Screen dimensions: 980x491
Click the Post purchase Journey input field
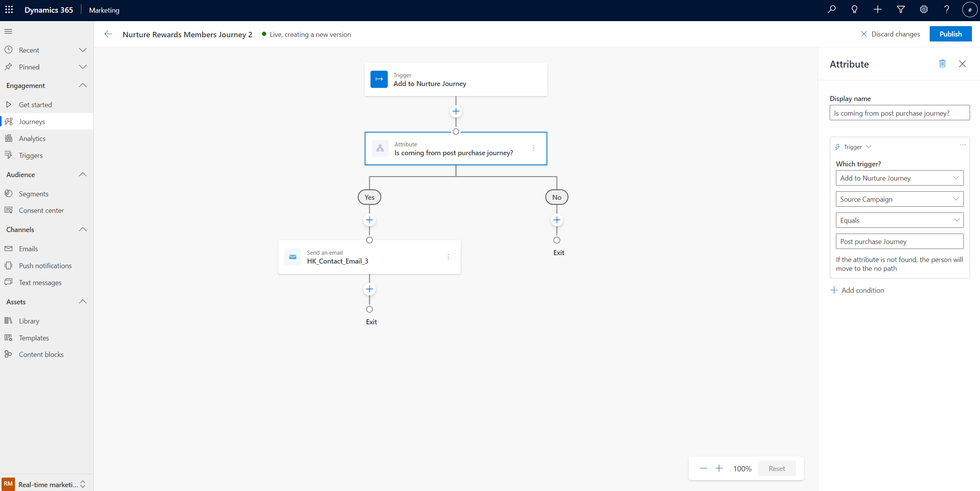point(899,241)
